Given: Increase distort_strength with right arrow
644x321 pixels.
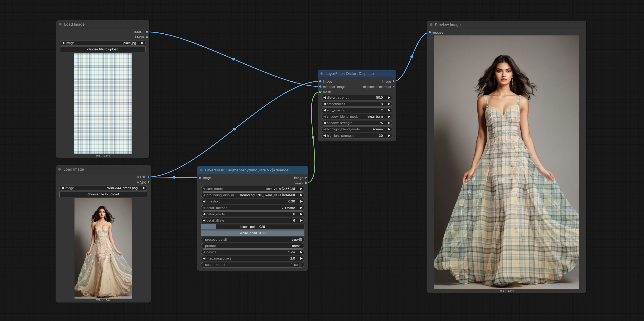Looking at the screenshot, I should 389,98.
